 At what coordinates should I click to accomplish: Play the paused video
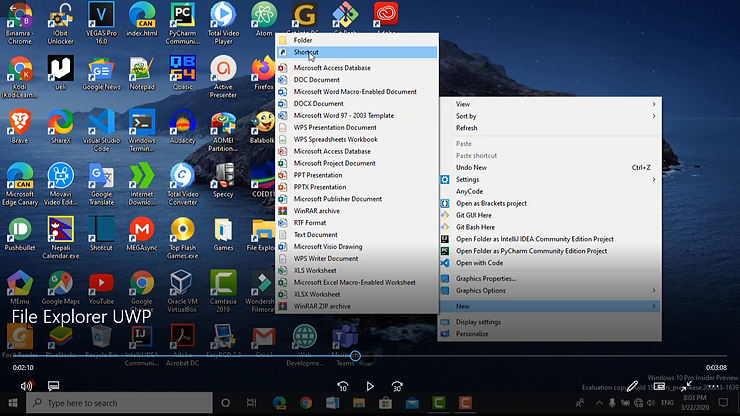(370, 386)
